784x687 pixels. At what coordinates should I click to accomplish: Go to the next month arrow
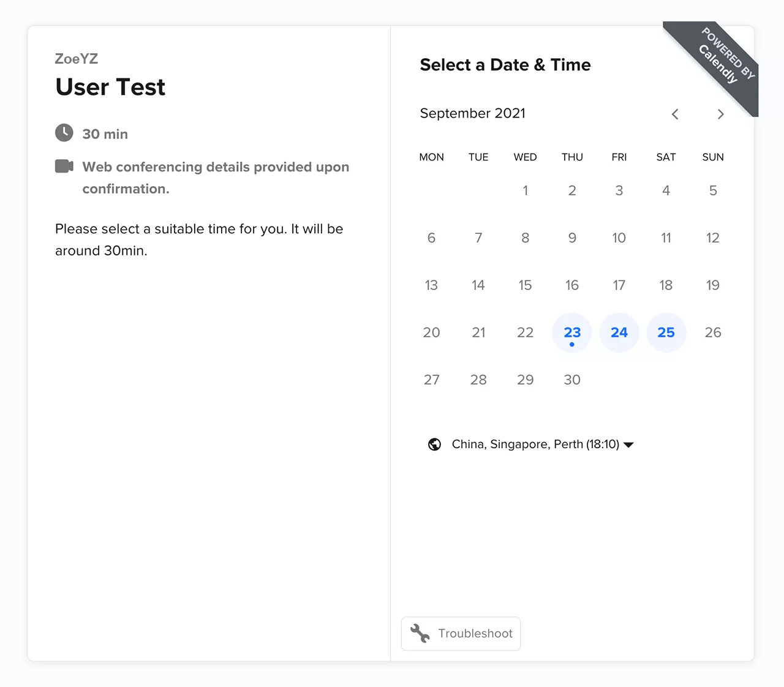(720, 114)
